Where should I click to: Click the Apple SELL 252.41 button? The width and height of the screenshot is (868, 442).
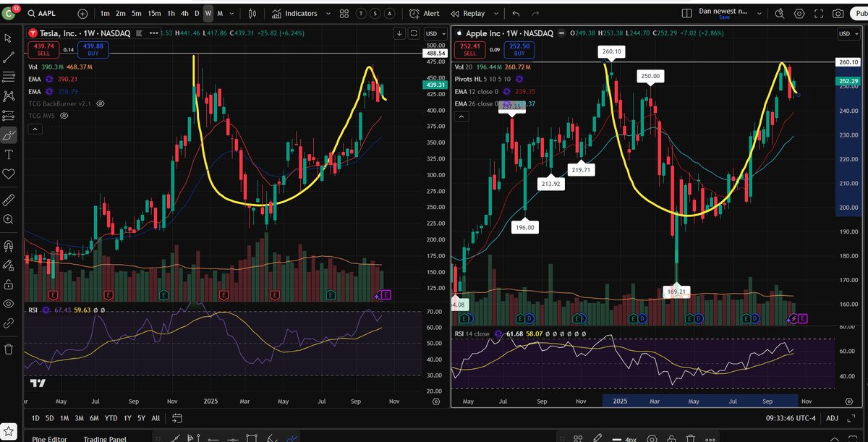[x=469, y=49]
